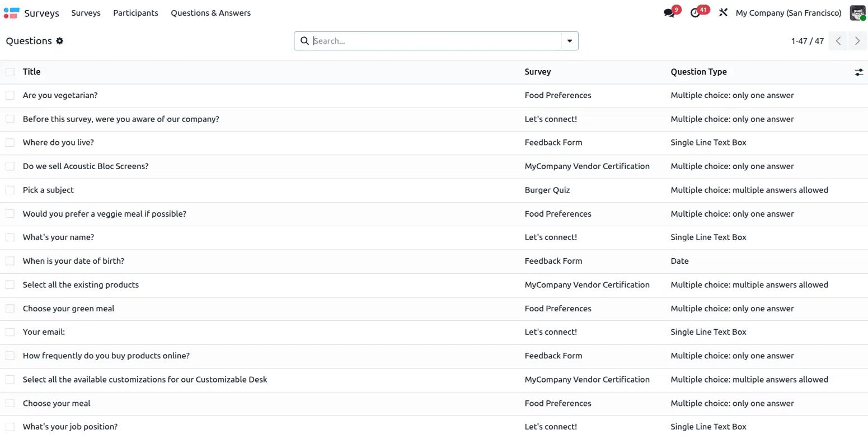Check the 'What's your job position?' row checkbox
Viewport: 868px width, 439px height.
click(x=10, y=427)
